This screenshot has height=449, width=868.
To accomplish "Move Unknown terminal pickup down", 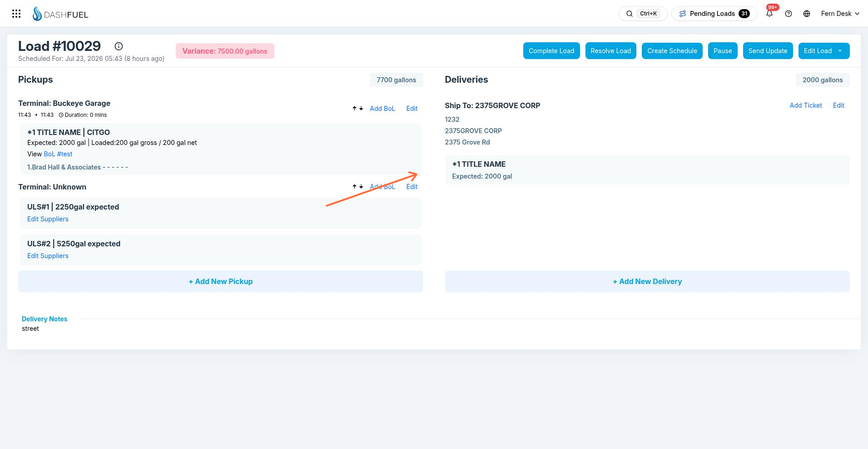I will (x=361, y=186).
